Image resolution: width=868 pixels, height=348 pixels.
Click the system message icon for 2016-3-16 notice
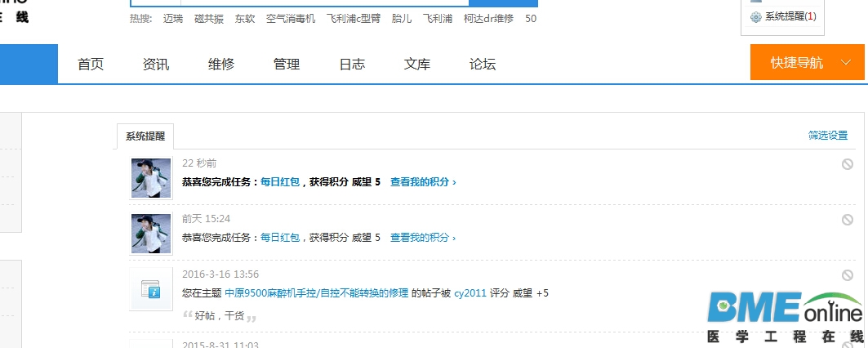[x=151, y=289]
